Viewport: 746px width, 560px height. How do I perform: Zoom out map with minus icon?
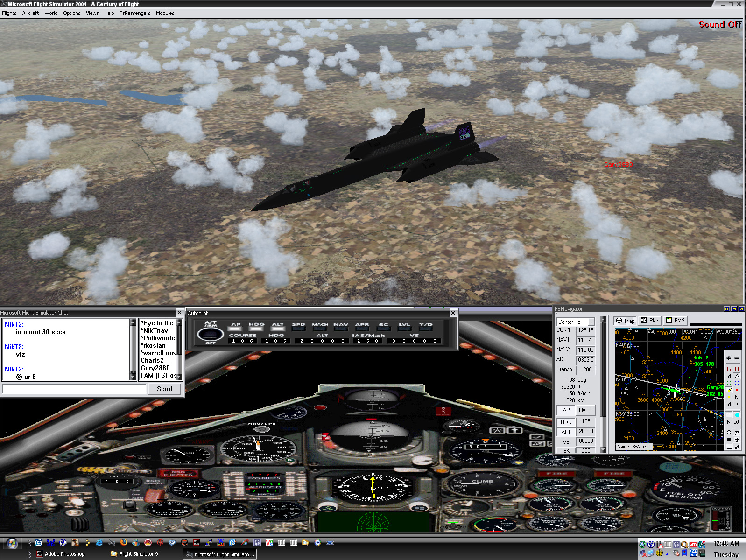(737, 358)
